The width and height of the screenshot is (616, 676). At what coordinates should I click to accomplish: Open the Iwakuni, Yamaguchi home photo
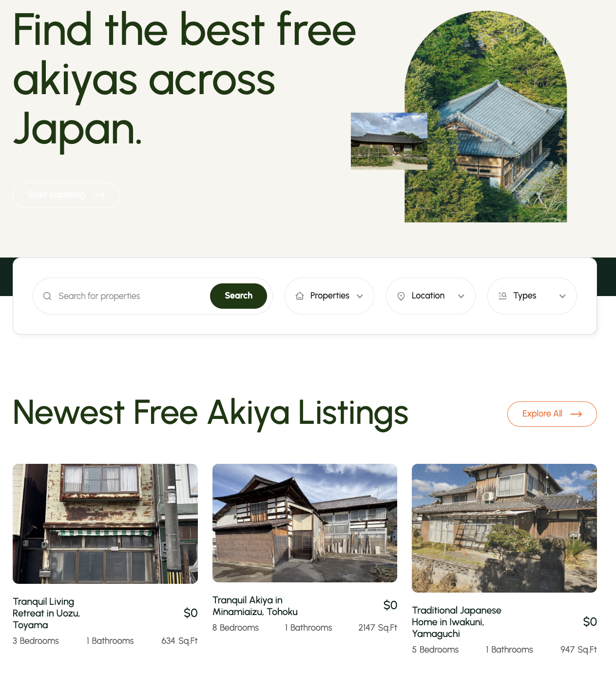pyautogui.click(x=504, y=528)
